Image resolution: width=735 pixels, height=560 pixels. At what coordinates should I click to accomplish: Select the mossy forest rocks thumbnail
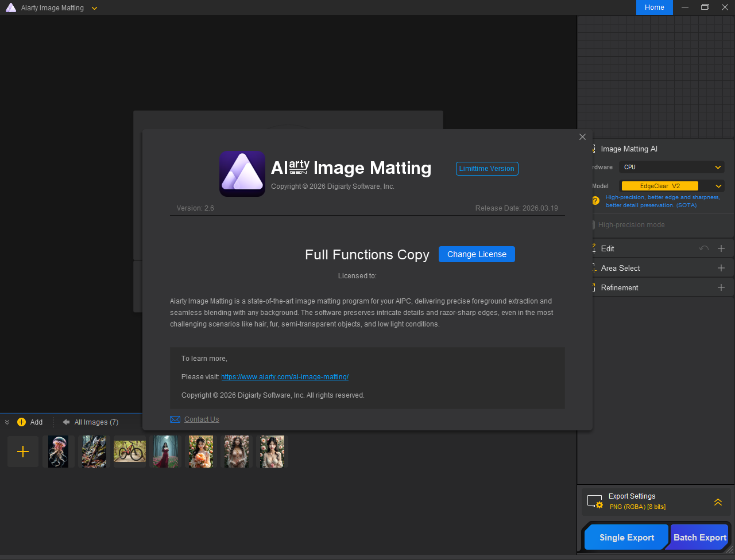(x=94, y=452)
